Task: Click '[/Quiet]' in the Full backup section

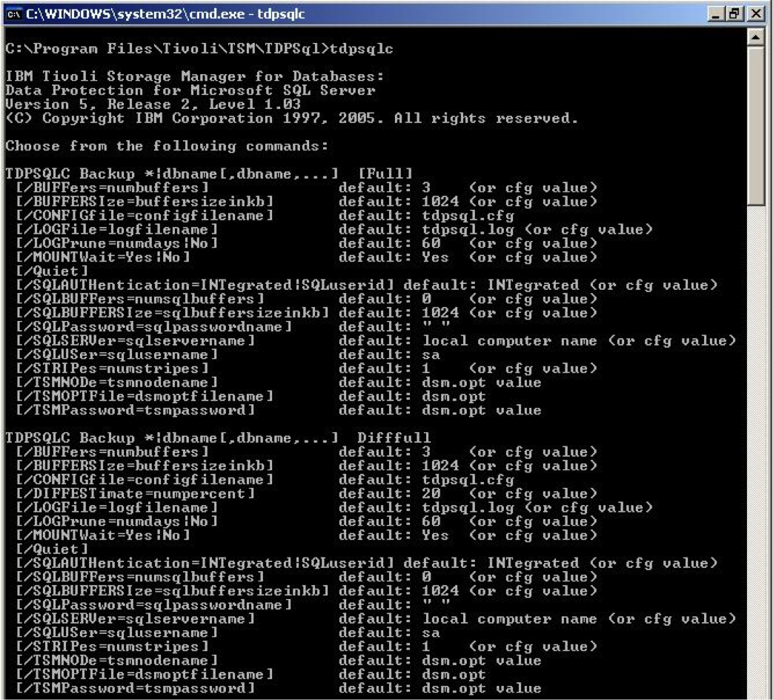Action: (x=52, y=271)
